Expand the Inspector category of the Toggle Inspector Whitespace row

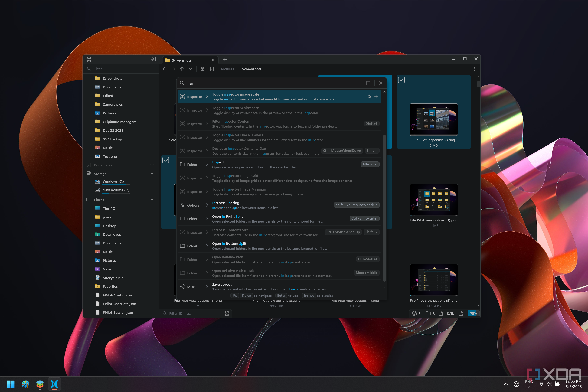[x=207, y=110]
